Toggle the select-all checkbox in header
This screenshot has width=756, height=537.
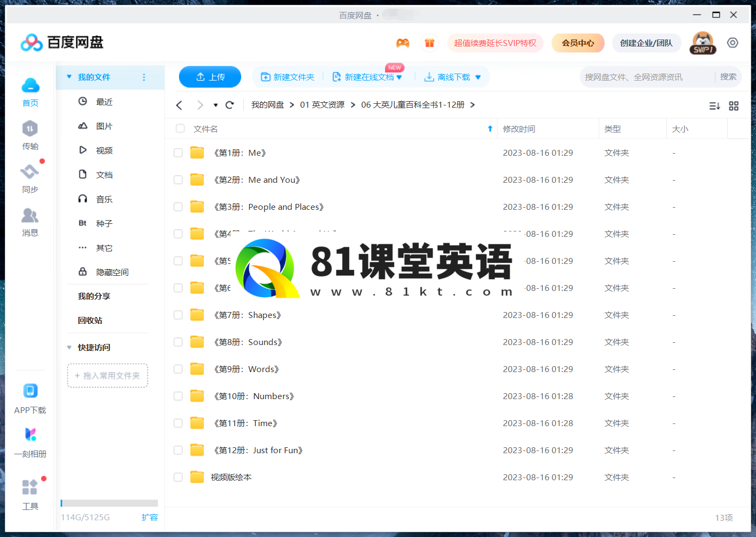[x=180, y=129]
